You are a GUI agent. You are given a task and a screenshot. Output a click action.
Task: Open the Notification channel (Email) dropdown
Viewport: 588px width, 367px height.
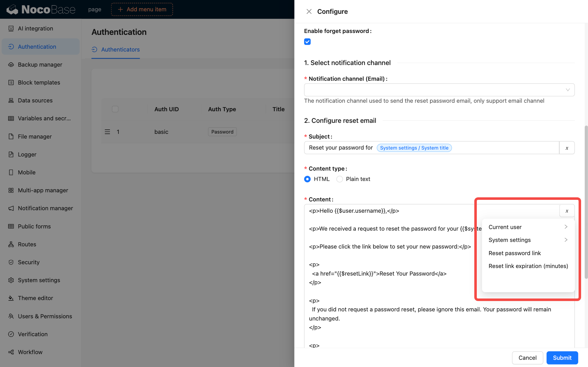439,90
